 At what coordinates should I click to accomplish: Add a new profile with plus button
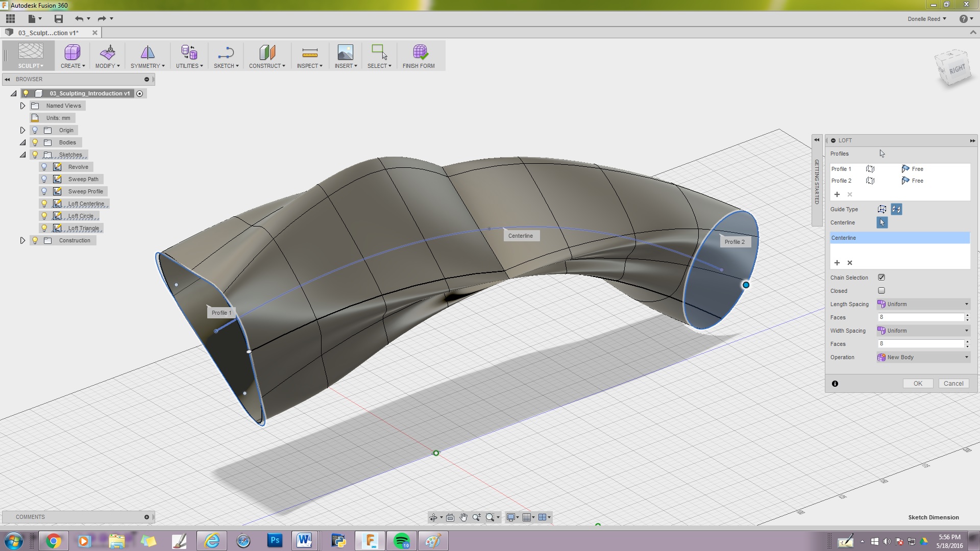[837, 194]
